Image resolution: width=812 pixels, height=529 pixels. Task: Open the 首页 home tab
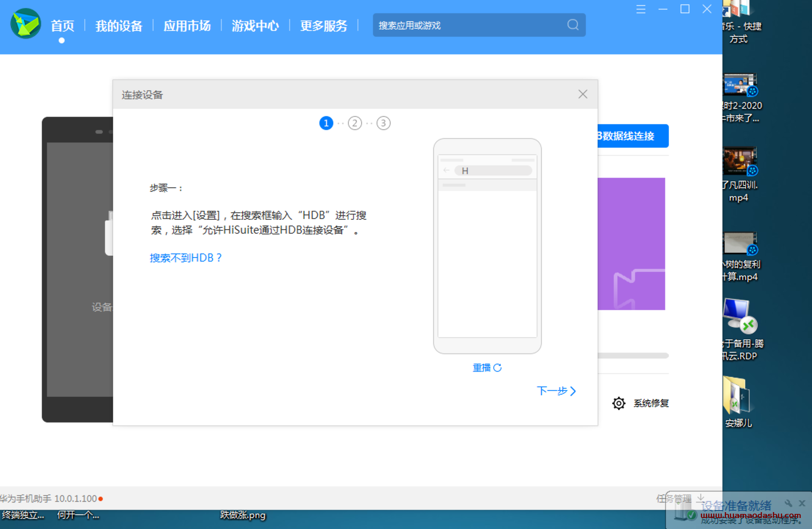tap(62, 26)
